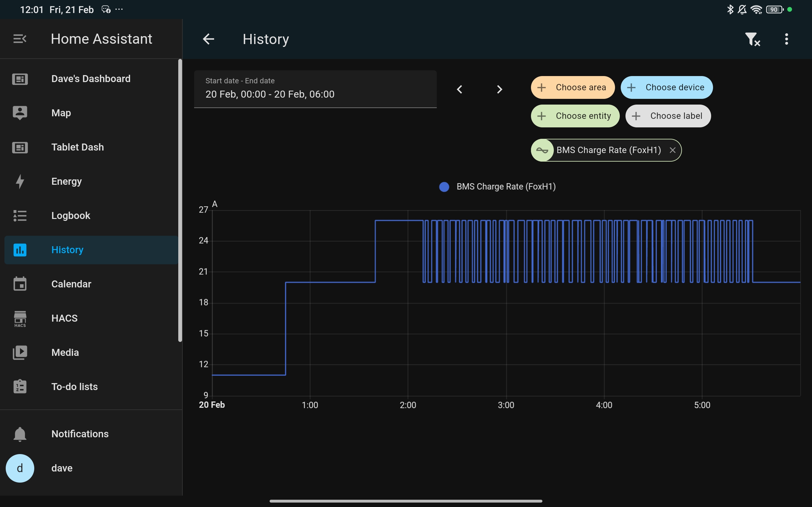
Task: Collapse the sidebar with the menu icon
Action: tap(19, 39)
